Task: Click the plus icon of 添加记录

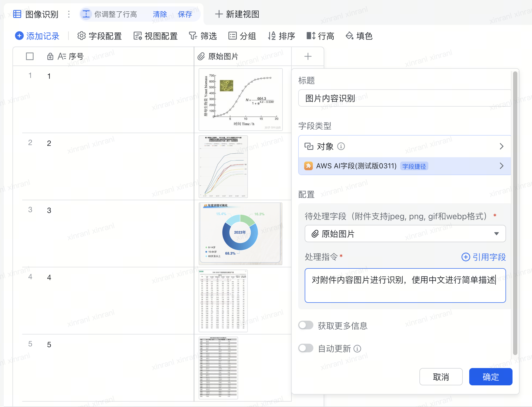Action: point(19,36)
